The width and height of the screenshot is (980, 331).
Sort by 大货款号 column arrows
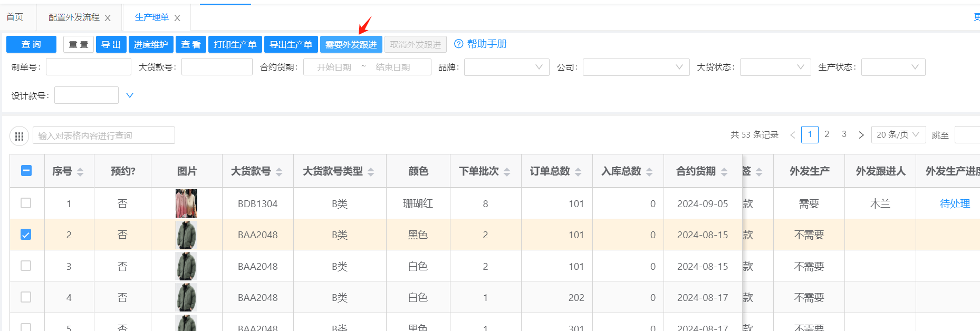(279, 172)
